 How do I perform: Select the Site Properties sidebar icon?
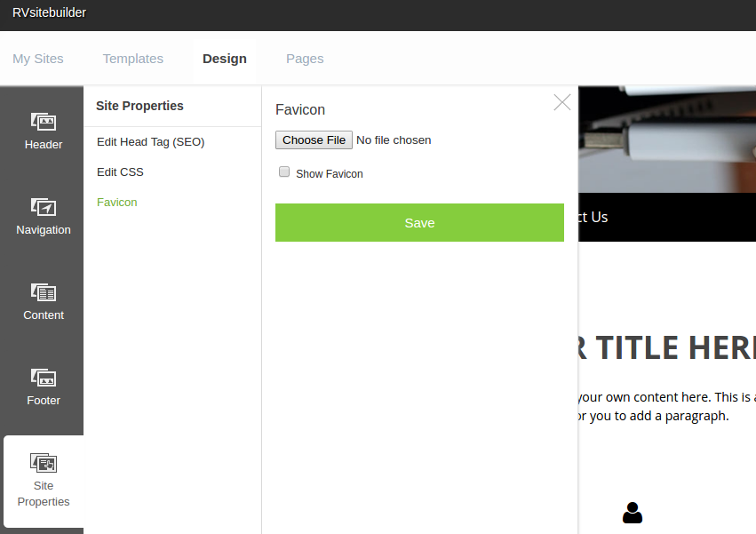pos(43,480)
